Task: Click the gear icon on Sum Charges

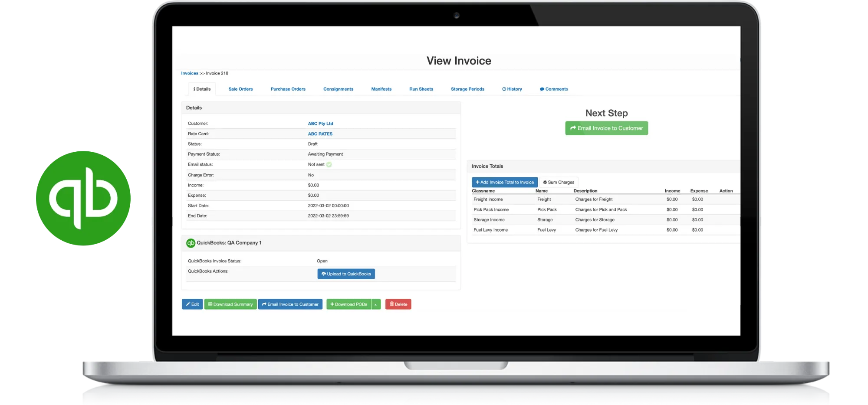Action: click(545, 182)
